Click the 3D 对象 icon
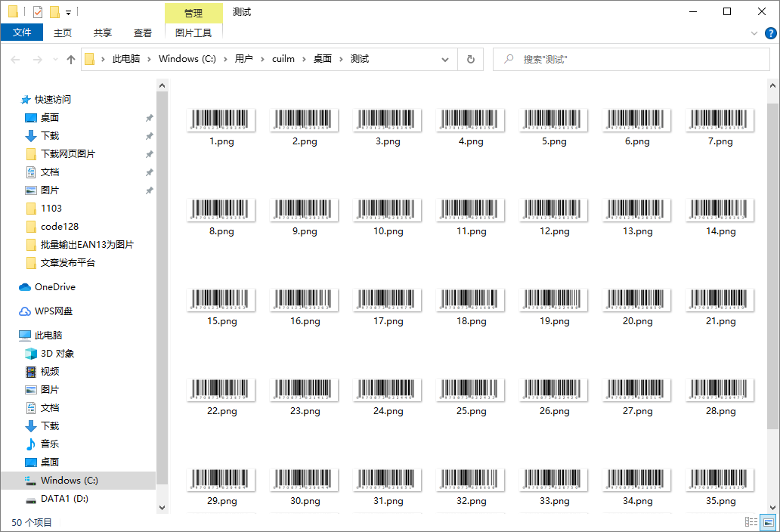This screenshot has height=532, width=780. click(x=31, y=354)
